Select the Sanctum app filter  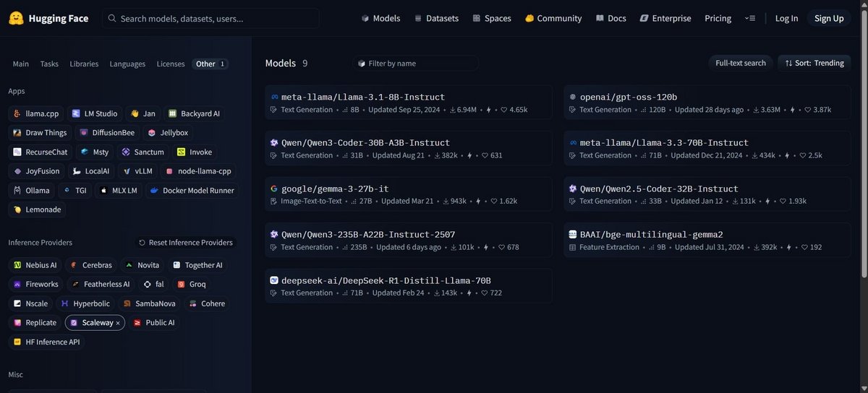(x=143, y=152)
